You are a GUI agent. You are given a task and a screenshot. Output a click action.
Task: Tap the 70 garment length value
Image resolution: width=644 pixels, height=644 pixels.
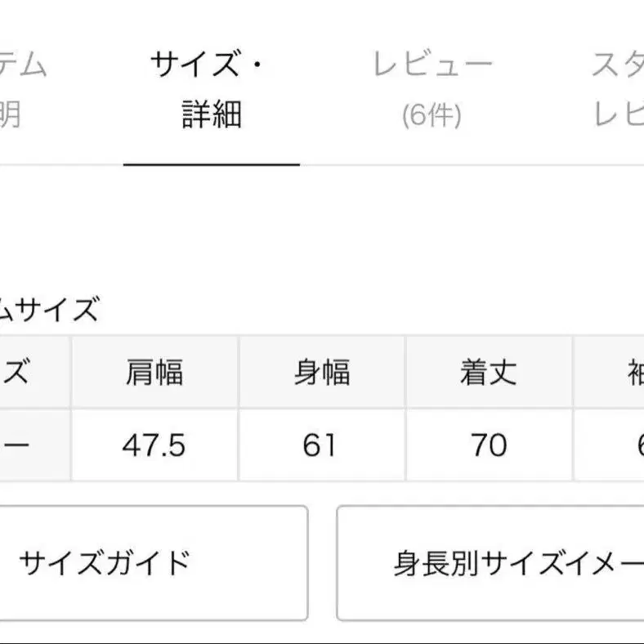[x=489, y=445]
